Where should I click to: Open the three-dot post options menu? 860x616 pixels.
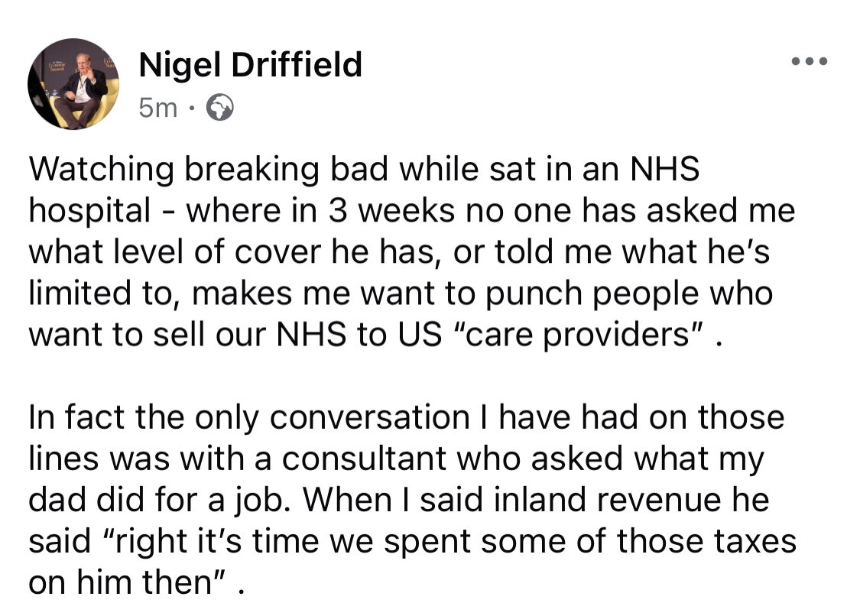pos(810,61)
